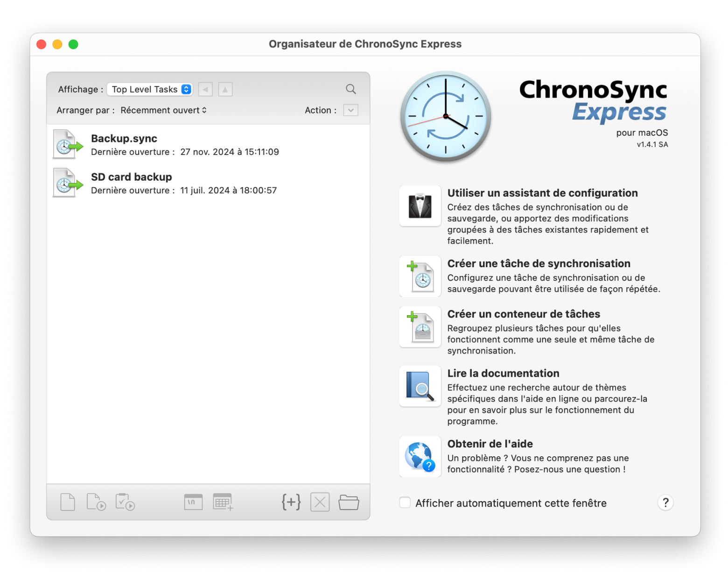Click 'Obtenir de l'aide' heading
The width and height of the screenshot is (728, 580).
point(490,444)
